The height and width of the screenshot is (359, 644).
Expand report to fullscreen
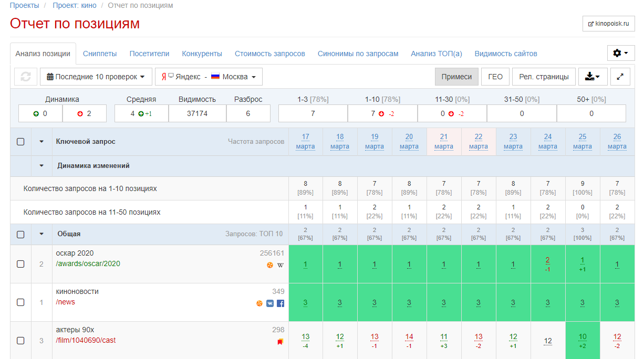tap(620, 77)
